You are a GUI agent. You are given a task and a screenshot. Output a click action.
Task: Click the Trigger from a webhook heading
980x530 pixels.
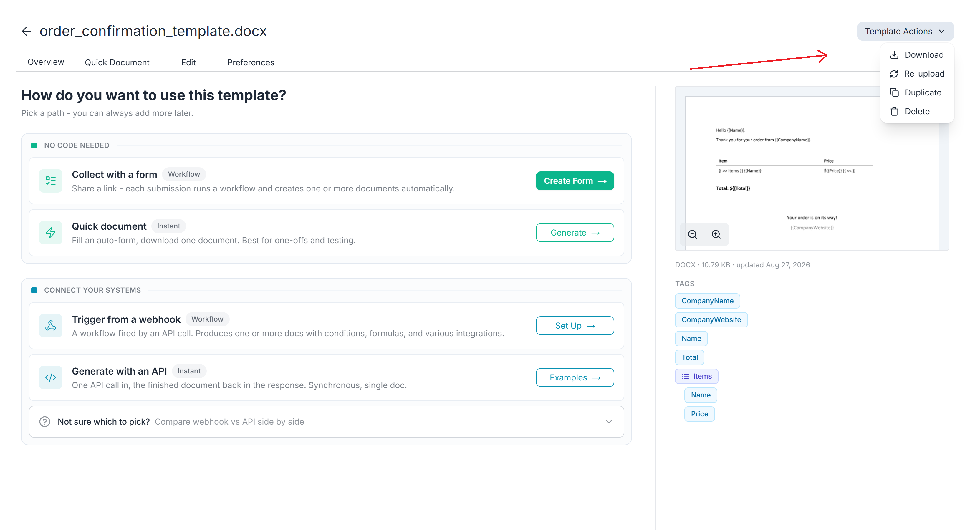[x=126, y=319]
